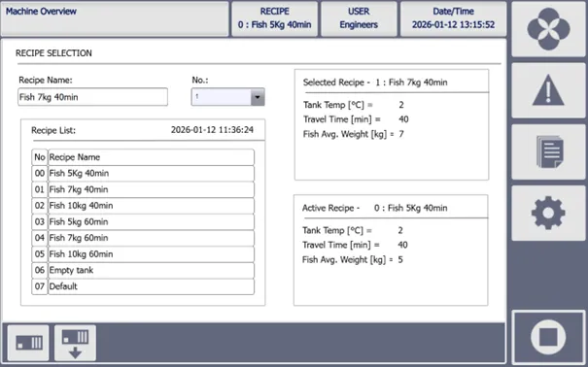
Task: Click Selected Recipe Travel Time value 40
Action: click(x=403, y=119)
